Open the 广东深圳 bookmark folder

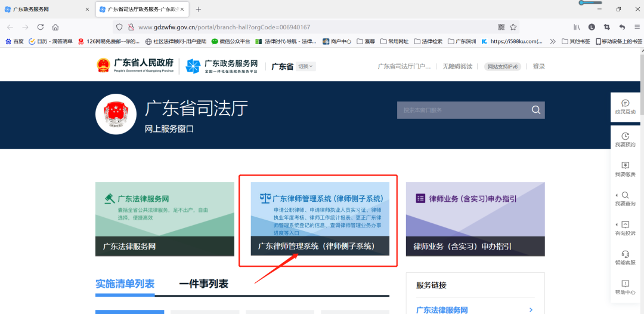462,41
